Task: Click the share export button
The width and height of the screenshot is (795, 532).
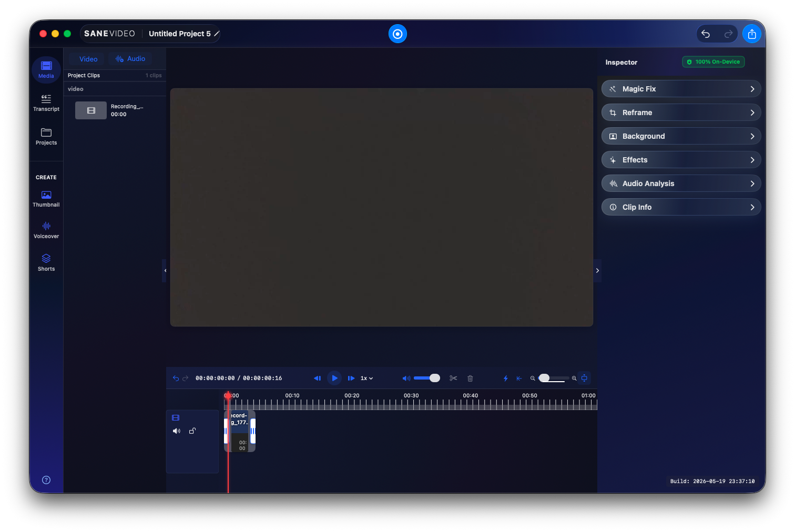Action: pyautogui.click(x=752, y=34)
